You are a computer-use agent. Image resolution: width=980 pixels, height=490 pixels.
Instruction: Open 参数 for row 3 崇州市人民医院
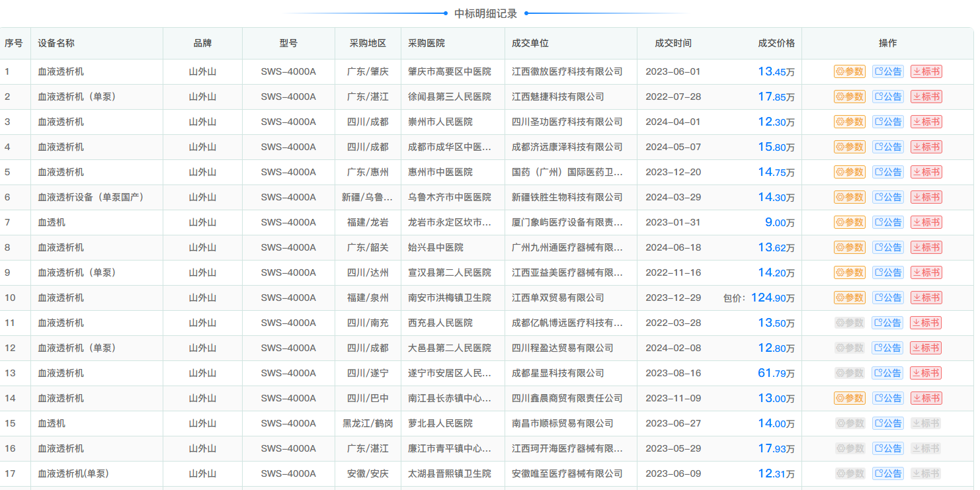pyautogui.click(x=850, y=122)
